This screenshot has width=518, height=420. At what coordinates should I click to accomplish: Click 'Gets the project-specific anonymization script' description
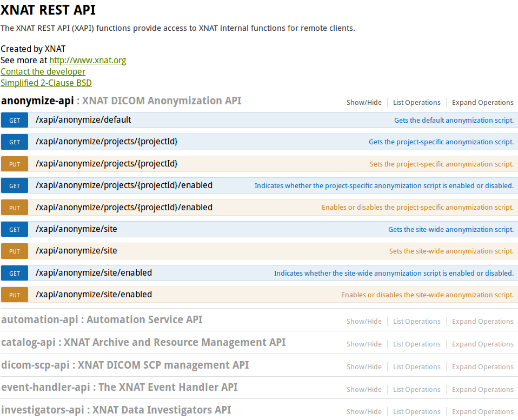pos(441,142)
